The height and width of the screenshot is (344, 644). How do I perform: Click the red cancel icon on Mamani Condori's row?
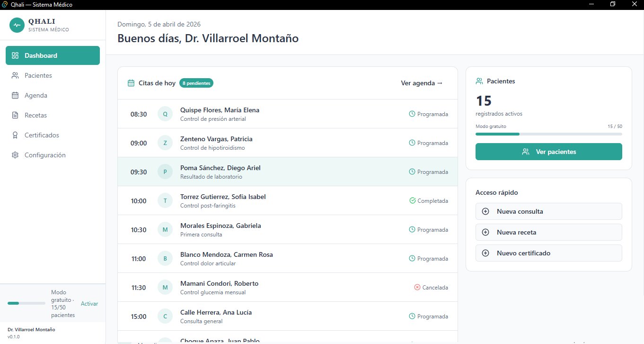tap(417, 287)
